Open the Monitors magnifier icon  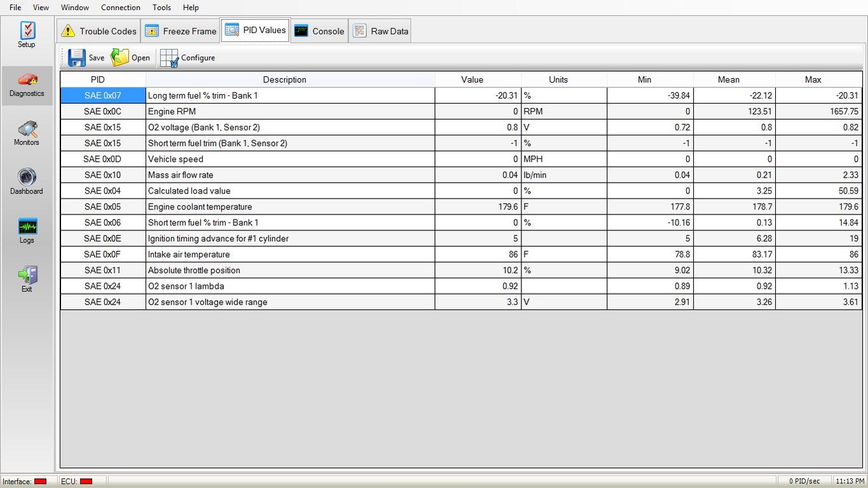pyautogui.click(x=27, y=129)
